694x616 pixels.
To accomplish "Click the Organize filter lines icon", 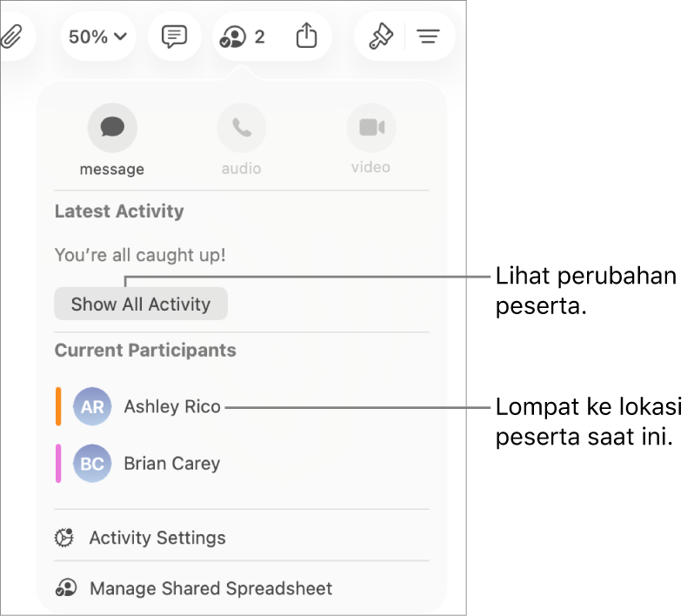I will click(x=428, y=37).
